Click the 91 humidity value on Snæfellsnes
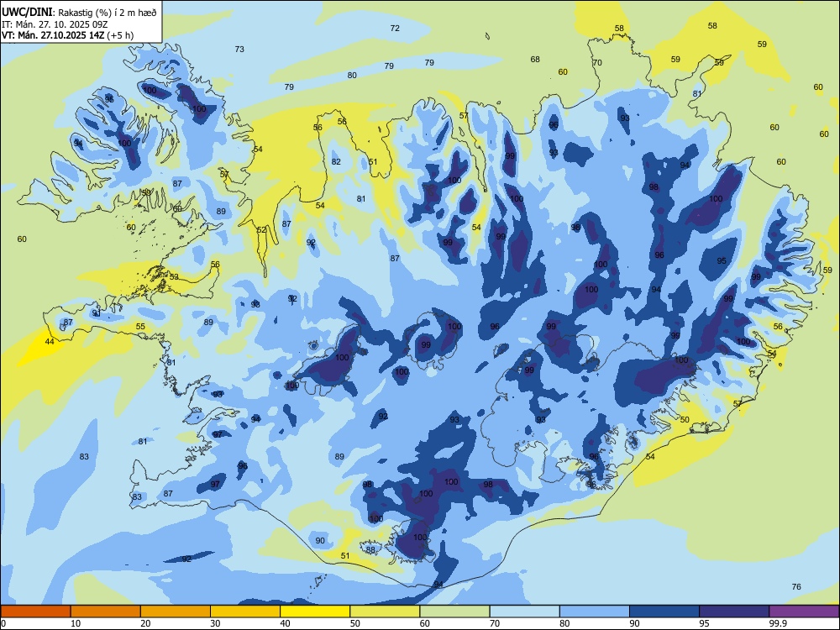This screenshot has width=840, height=630. [97, 312]
